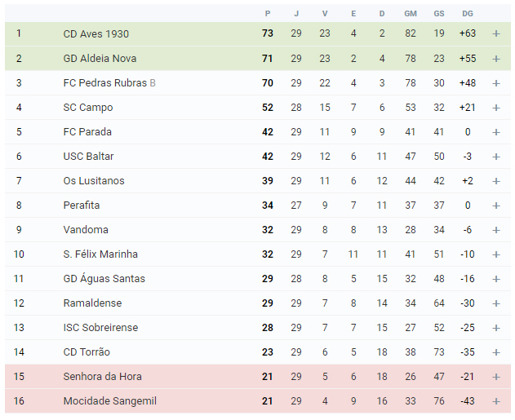Expand CD Torrão row plus icon
515x420 pixels.
point(496,352)
